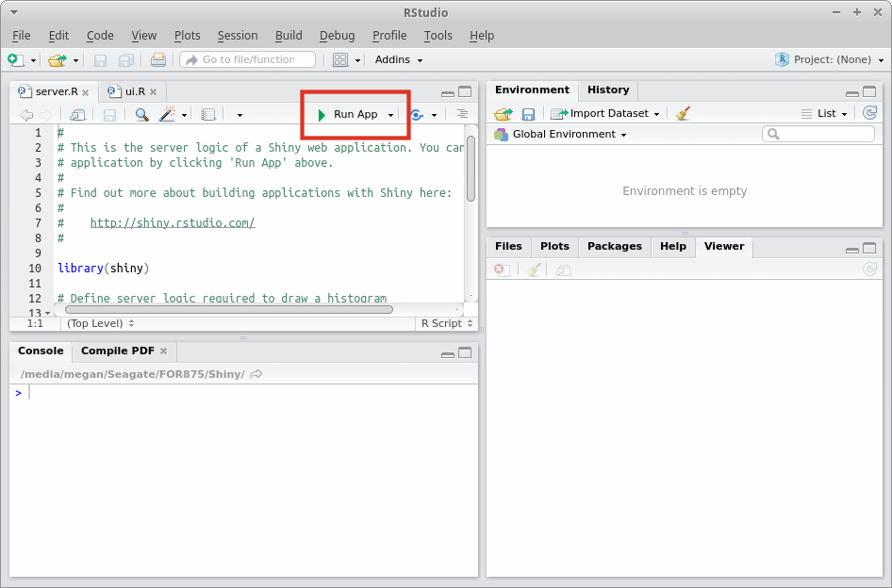
Task: Click the Import Dataset button
Action: click(604, 114)
